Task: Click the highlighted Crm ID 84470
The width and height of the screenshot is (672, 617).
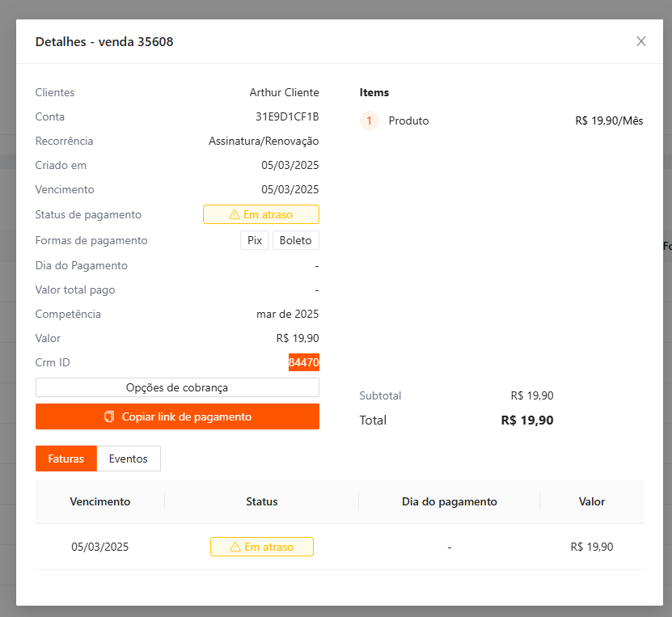Action: (303, 363)
